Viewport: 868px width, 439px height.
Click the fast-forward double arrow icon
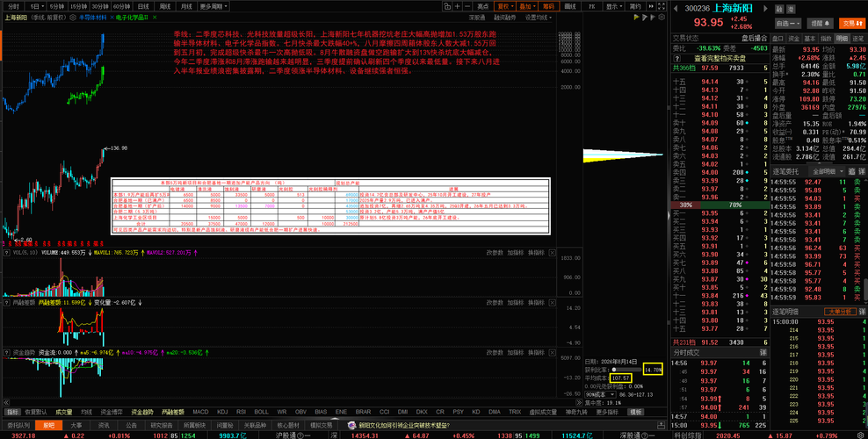point(652,7)
